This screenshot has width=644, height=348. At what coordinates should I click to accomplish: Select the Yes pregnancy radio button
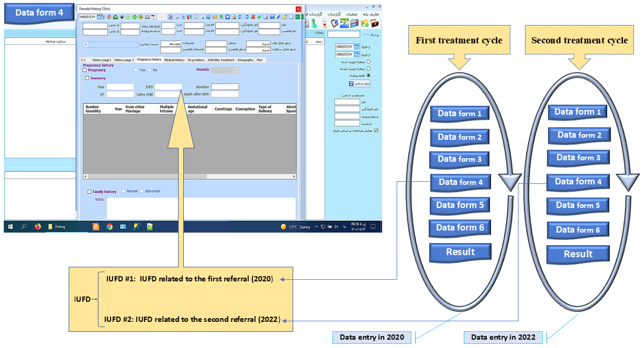click(x=136, y=70)
